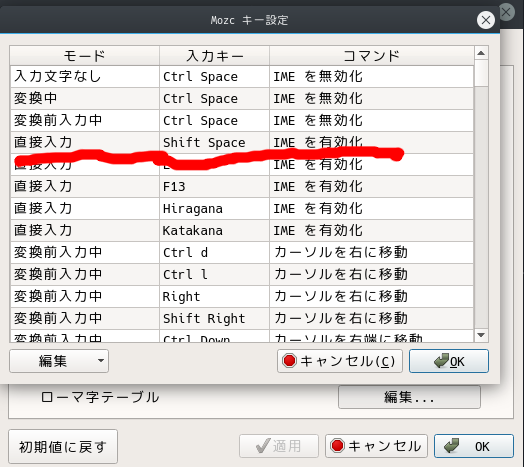The height and width of the screenshot is (467, 524).
Task: Click 直接入力 mode cell in Katakana row
Action: pos(85,231)
